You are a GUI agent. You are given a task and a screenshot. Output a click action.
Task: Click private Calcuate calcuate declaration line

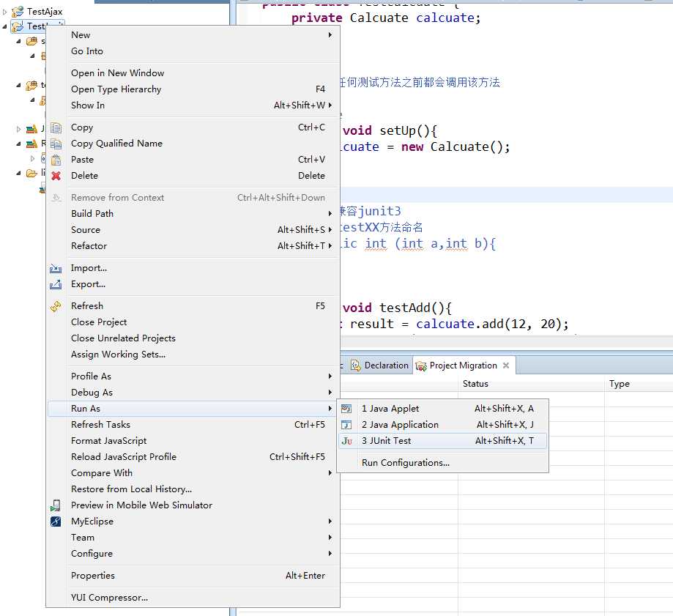[x=386, y=18]
